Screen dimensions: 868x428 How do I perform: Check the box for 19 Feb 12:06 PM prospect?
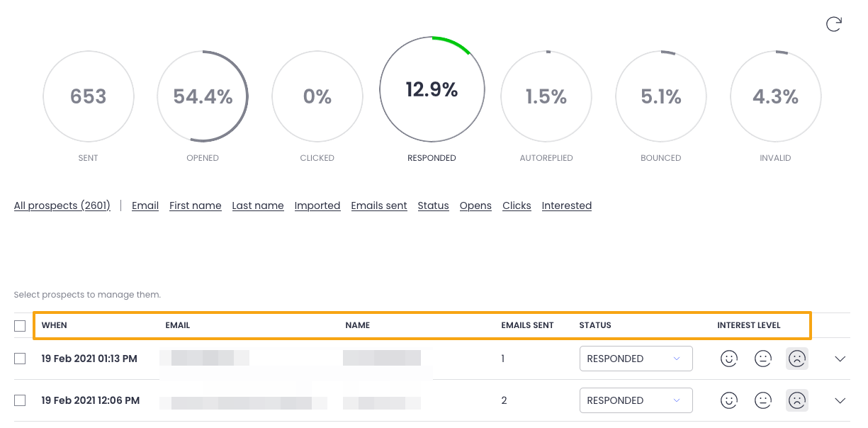[x=20, y=400]
